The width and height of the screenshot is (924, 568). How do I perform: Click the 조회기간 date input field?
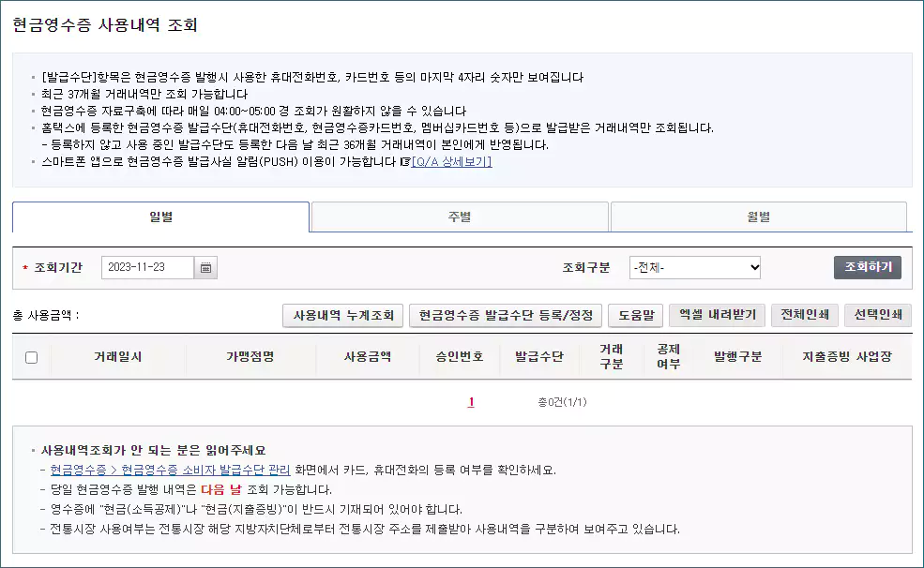point(150,266)
